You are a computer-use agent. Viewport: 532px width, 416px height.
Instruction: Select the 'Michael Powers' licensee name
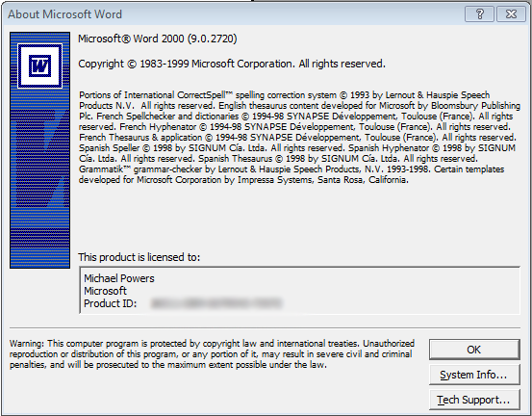[119, 278]
